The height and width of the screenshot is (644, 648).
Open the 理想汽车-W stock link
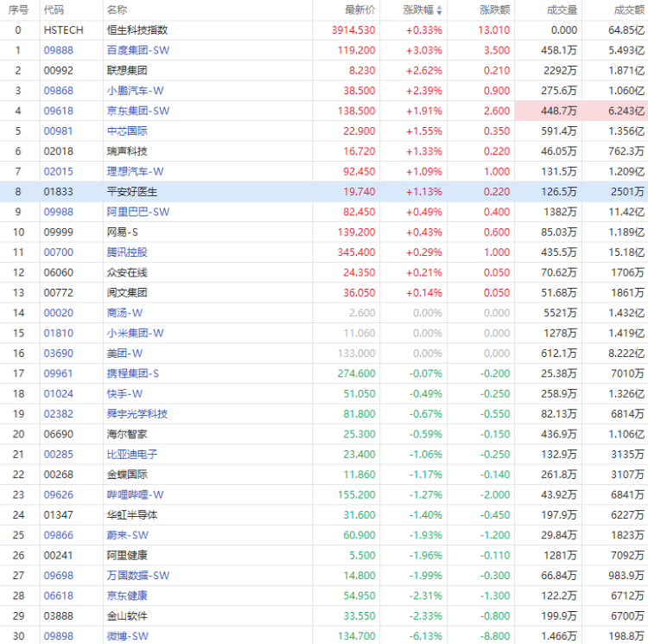tap(135, 171)
